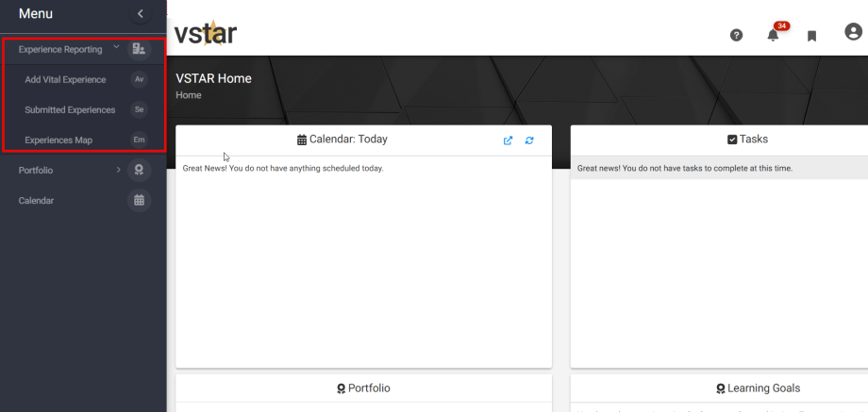The height and width of the screenshot is (412, 868).
Task: Click the Menu heading text
Action: 36,14
